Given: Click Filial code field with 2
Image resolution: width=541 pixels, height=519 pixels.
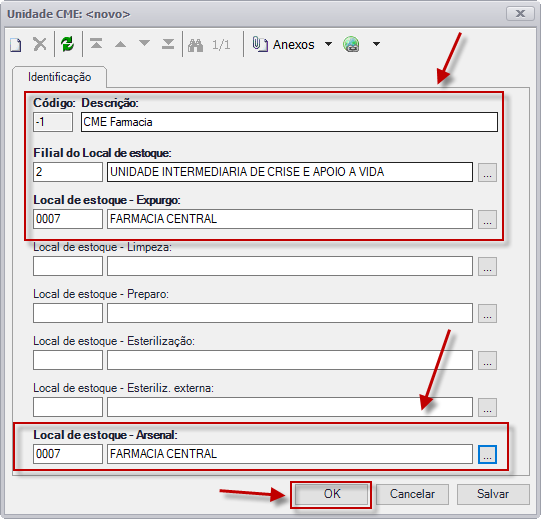Looking at the screenshot, I should pos(68,172).
